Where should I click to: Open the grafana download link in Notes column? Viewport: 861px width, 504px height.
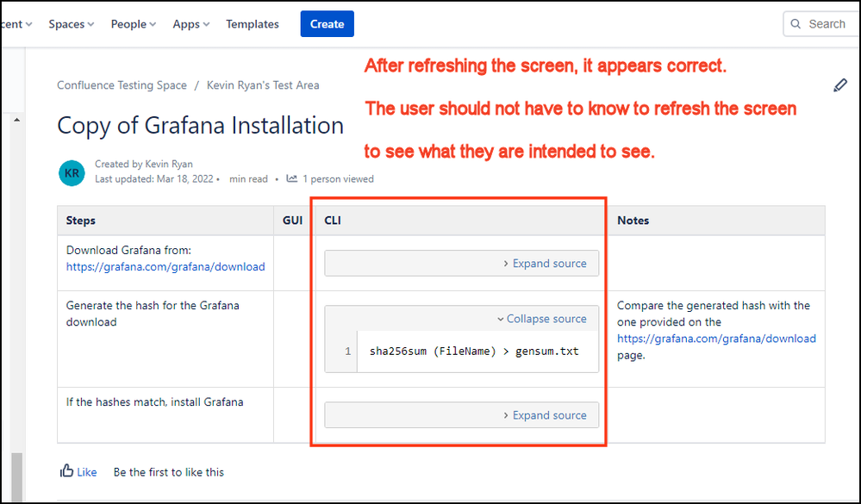pyautogui.click(x=716, y=339)
